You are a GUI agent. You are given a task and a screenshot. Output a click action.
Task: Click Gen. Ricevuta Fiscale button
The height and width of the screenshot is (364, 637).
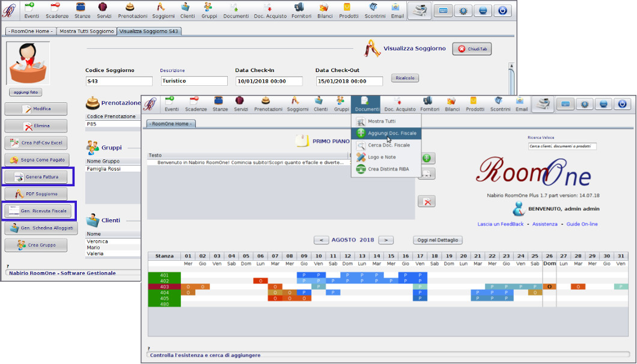click(38, 211)
